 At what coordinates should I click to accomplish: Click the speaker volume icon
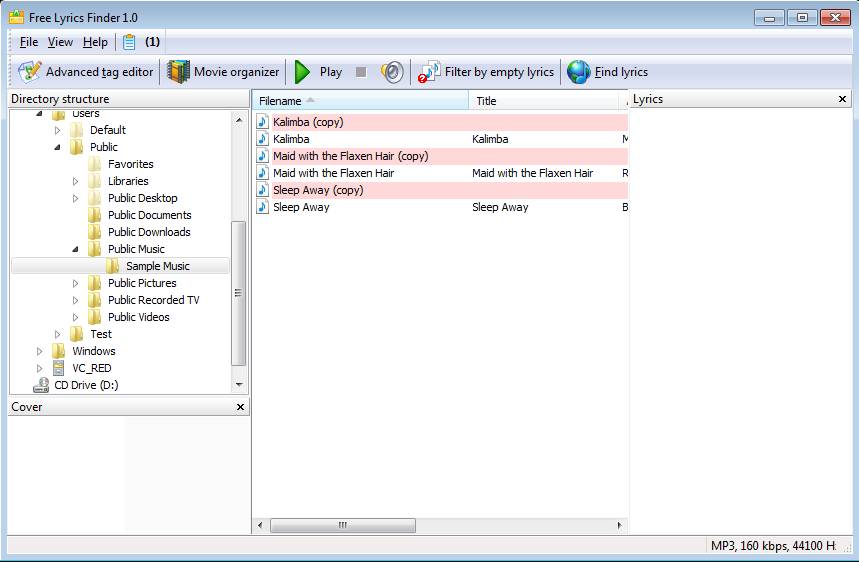click(x=392, y=72)
